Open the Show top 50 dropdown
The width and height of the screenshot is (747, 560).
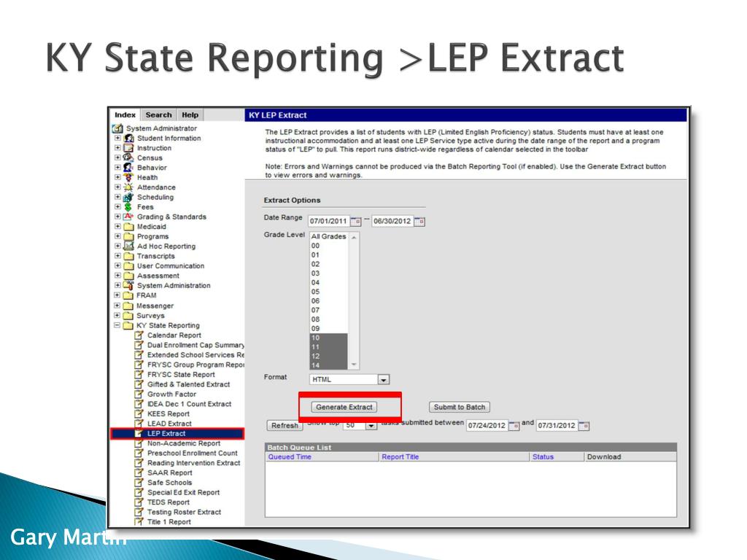371,426
